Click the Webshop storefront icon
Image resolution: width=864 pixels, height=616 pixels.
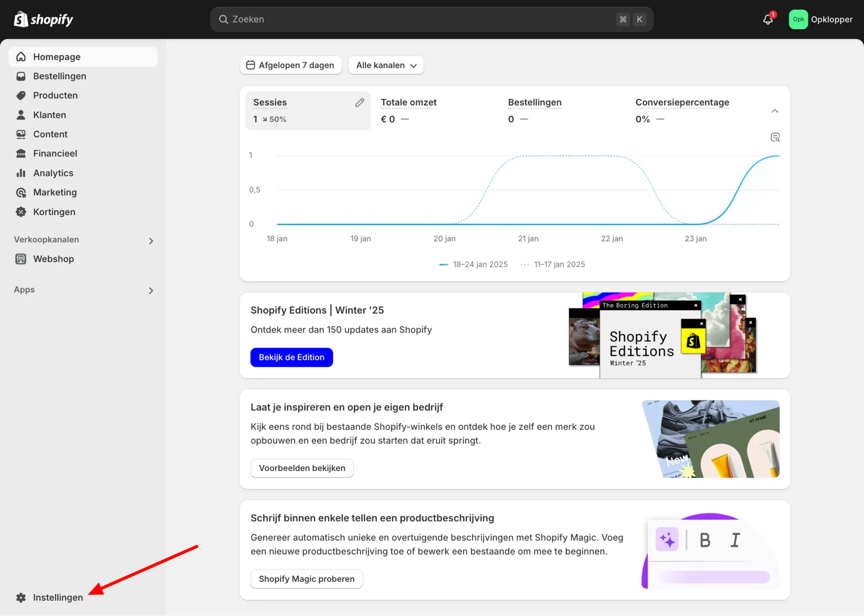(x=21, y=259)
